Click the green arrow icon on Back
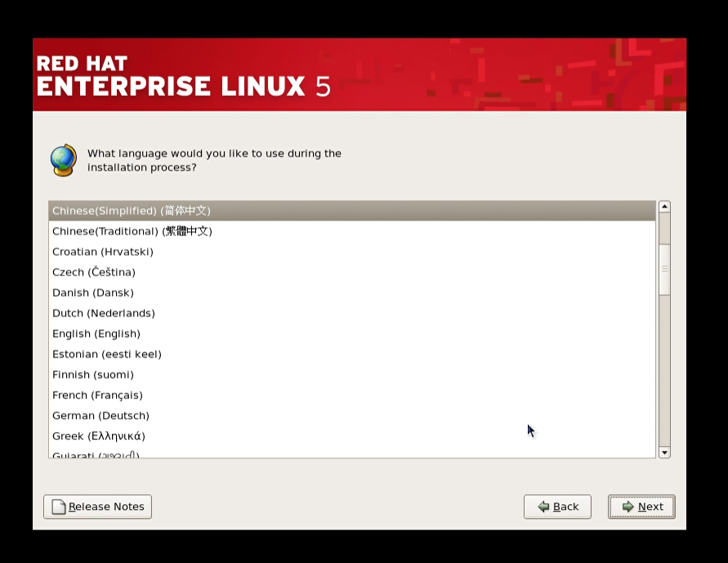Screen dimensions: 728x563 pos(543,507)
